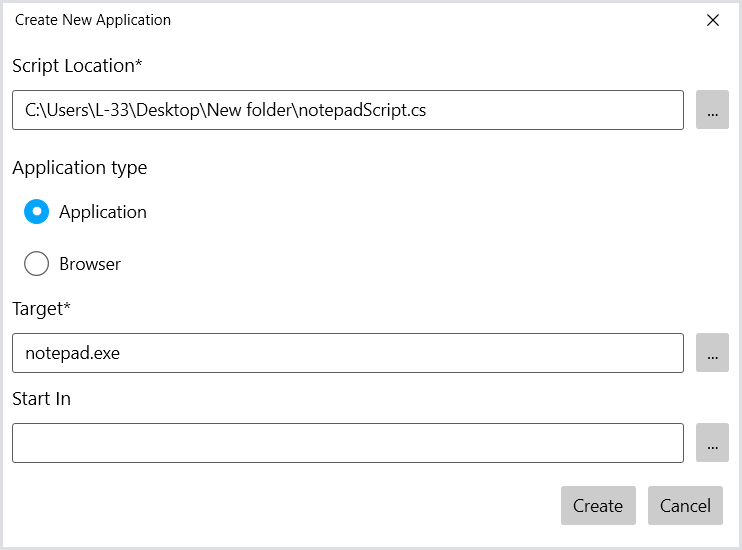This screenshot has height=550, width=742.
Task: Click notepad.exe in the Target field
Action: click(x=72, y=353)
